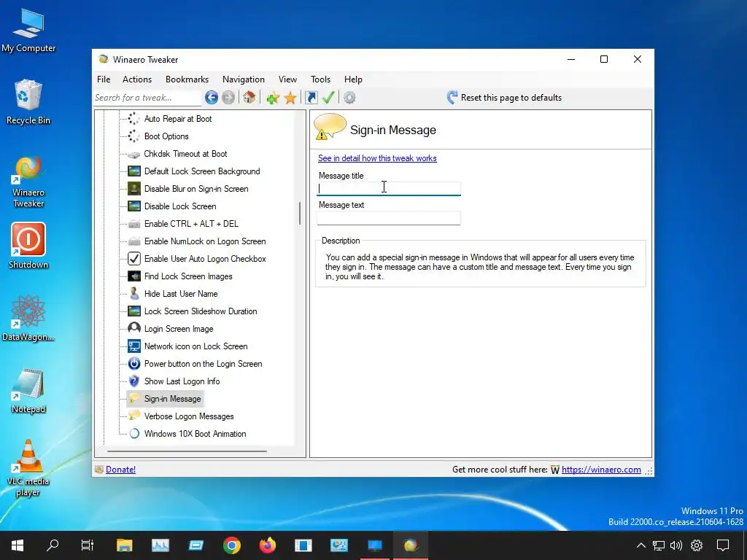747x560 pixels.
Task: Select Default Lock Screen Background item
Action: [x=202, y=171]
